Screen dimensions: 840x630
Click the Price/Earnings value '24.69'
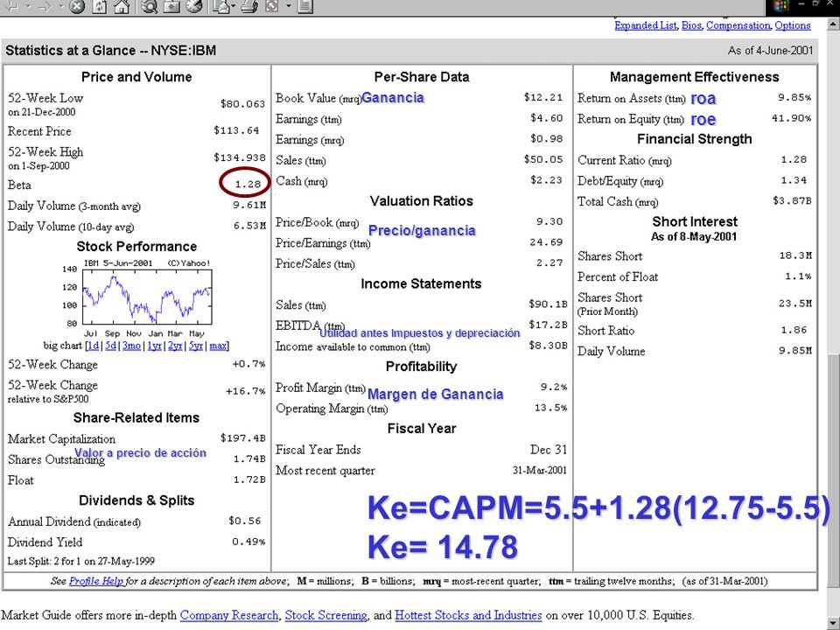point(546,242)
